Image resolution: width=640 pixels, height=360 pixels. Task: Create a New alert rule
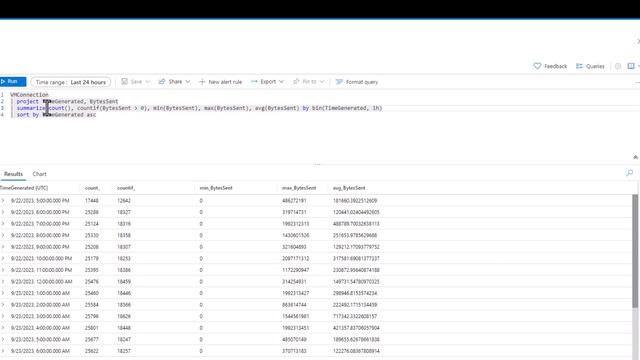[220, 82]
